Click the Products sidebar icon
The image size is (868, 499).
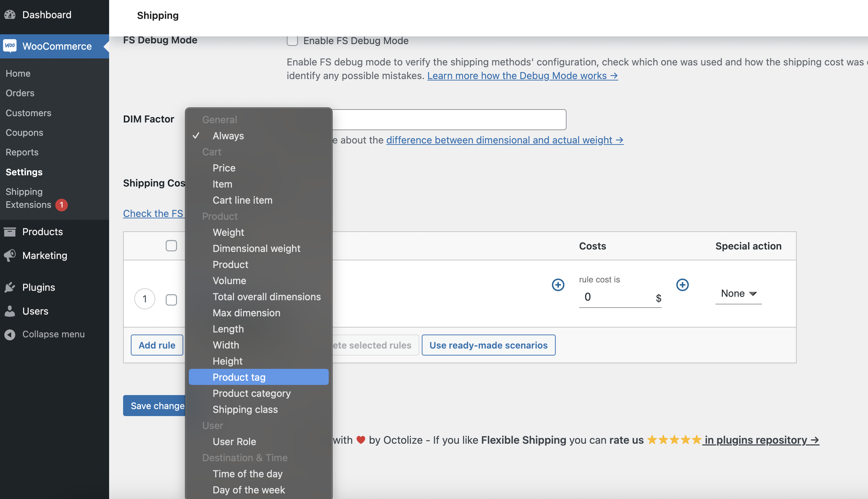pos(11,232)
